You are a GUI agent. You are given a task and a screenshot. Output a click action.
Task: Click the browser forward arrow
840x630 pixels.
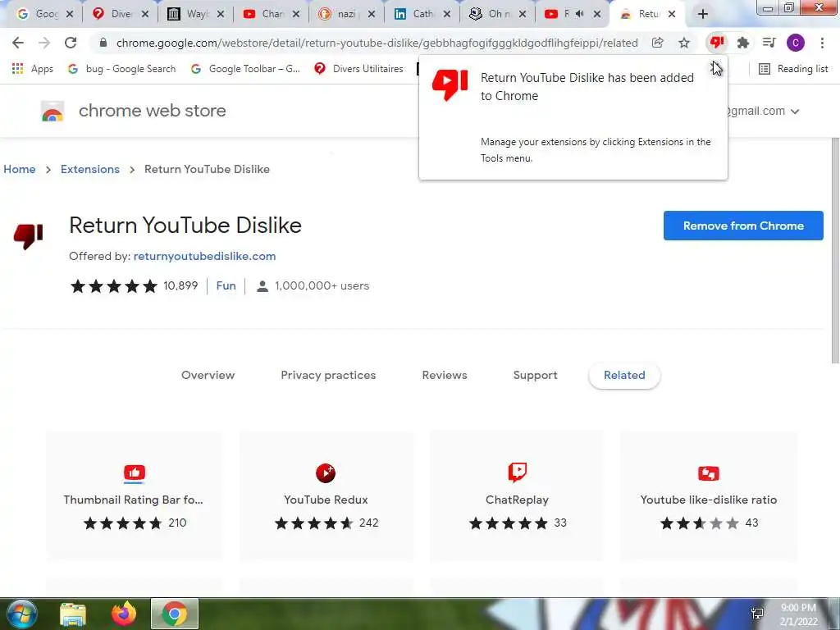(44, 43)
